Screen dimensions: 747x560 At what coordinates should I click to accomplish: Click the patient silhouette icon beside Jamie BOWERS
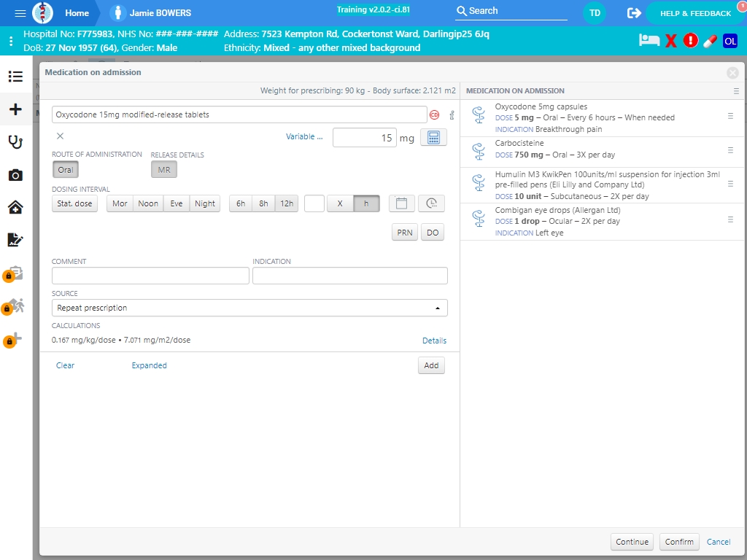tap(117, 13)
